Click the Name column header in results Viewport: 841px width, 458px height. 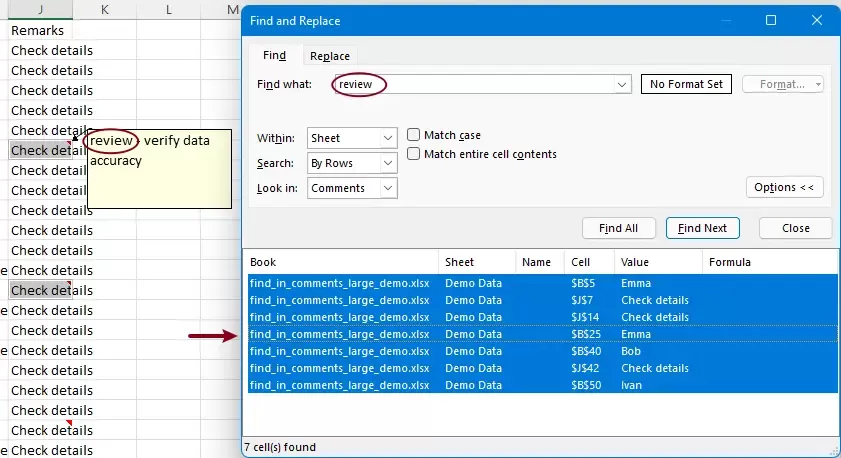540,262
